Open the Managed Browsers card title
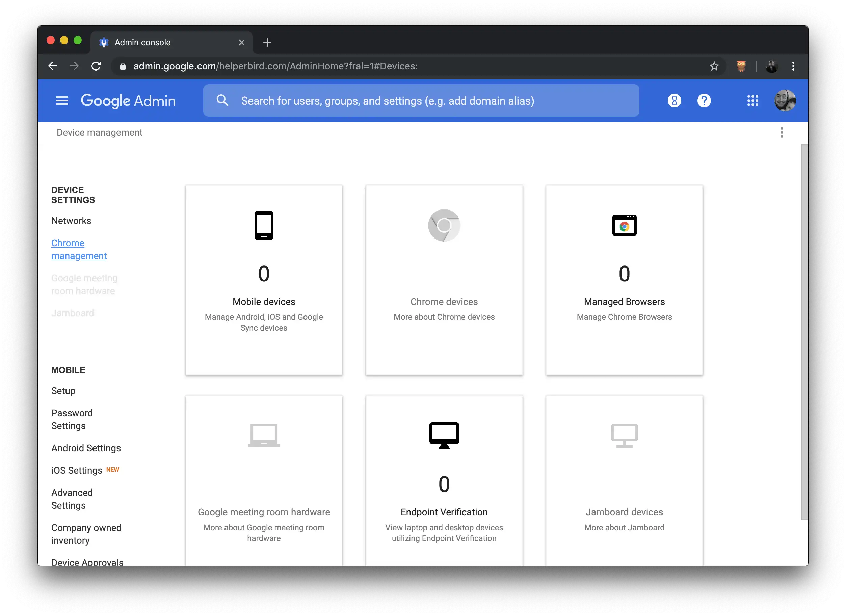Viewport: 846px width, 616px height. [x=624, y=302]
